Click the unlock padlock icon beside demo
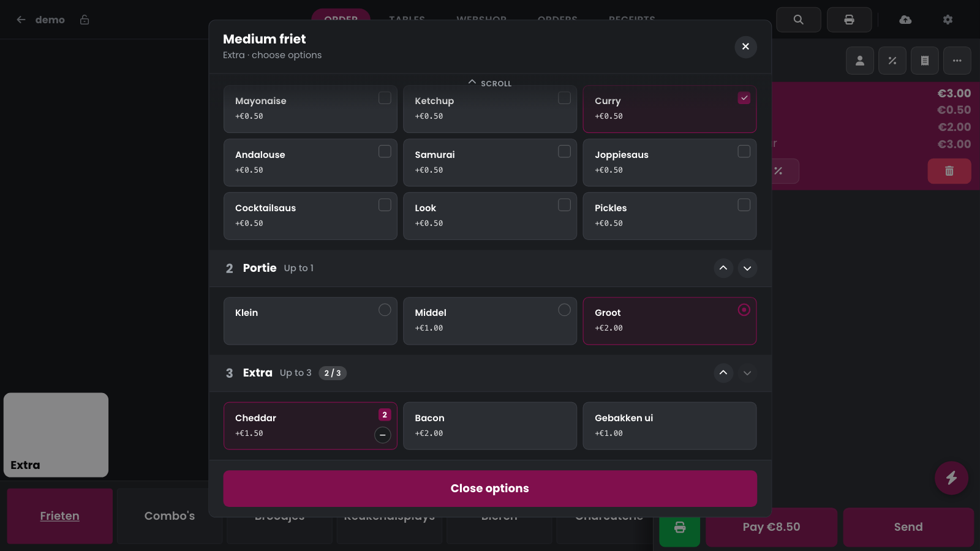Image resolution: width=980 pixels, height=551 pixels. 85,20
